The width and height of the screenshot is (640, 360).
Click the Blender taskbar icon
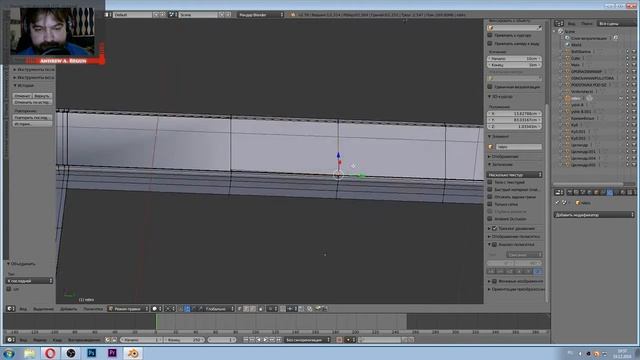coord(133,353)
